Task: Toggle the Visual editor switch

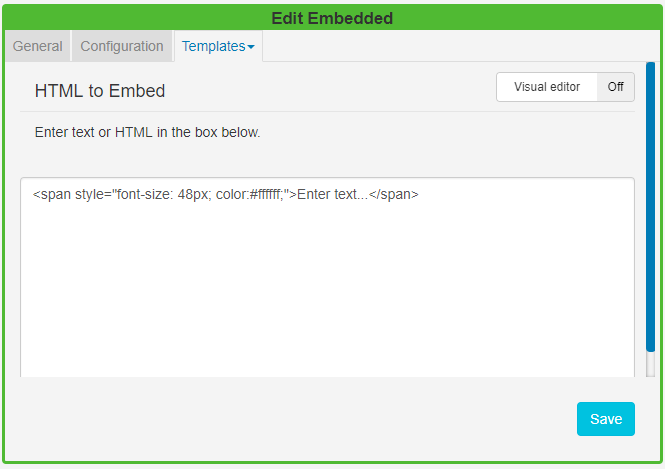Action: pyautogui.click(x=565, y=87)
